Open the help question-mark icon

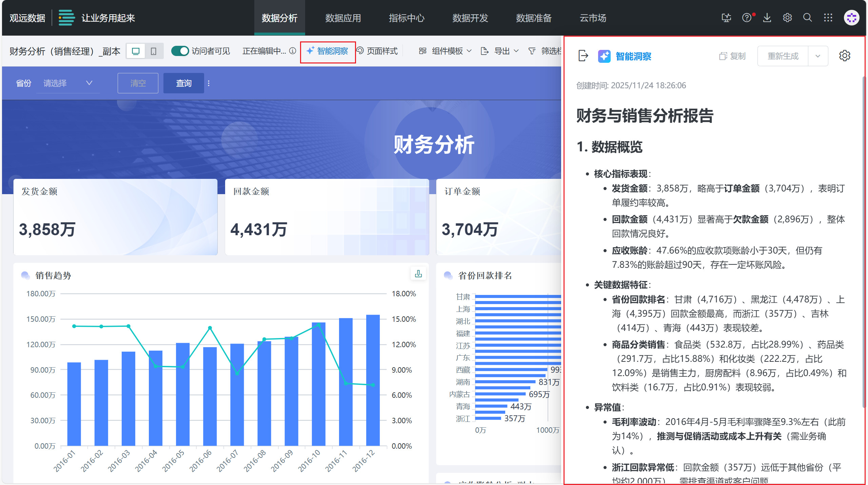[747, 18]
